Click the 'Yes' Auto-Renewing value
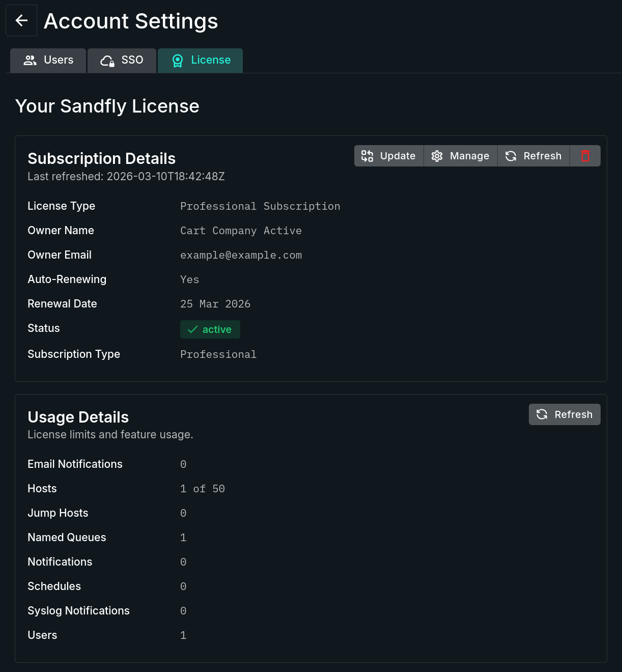The image size is (622, 672). click(190, 279)
